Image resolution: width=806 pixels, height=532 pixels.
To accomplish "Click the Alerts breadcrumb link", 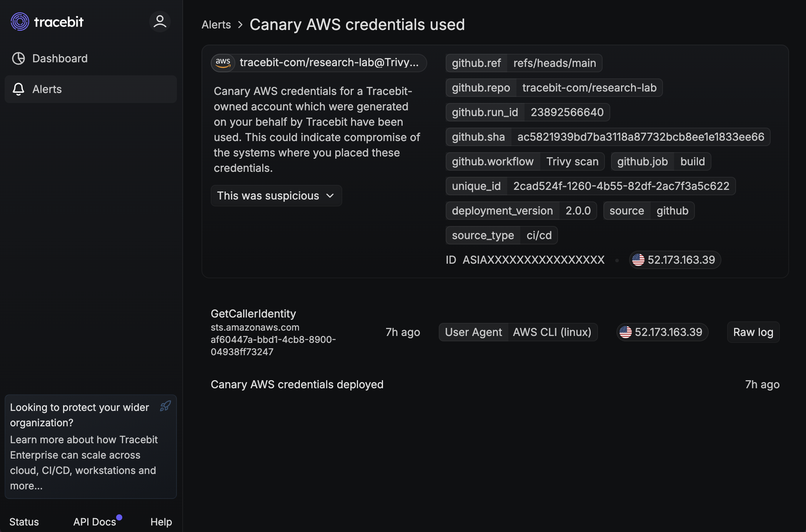I will [x=216, y=25].
